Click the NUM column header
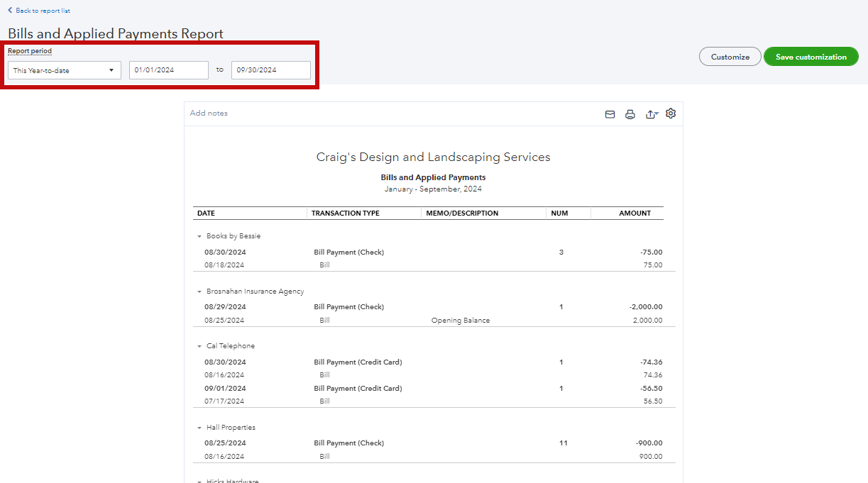The height and width of the screenshot is (483, 868). click(559, 213)
